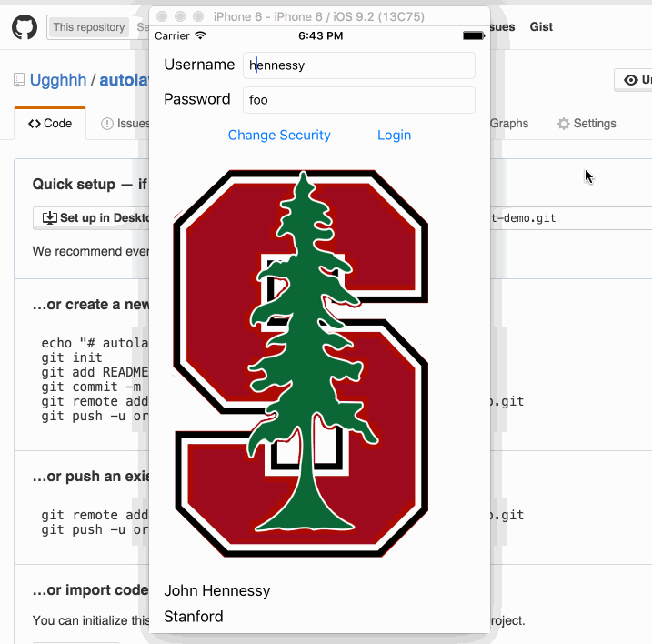
Task: Click the GitHub octocat logo
Action: [25, 27]
